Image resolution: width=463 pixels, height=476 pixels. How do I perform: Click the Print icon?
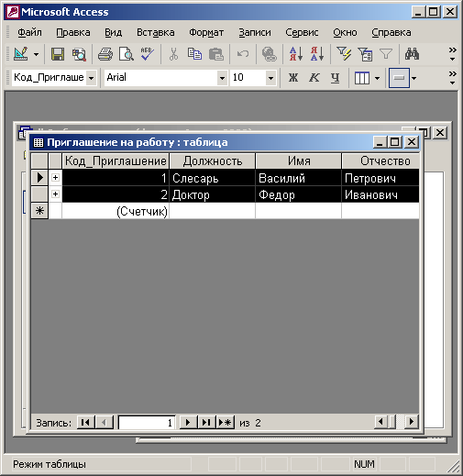pos(105,54)
